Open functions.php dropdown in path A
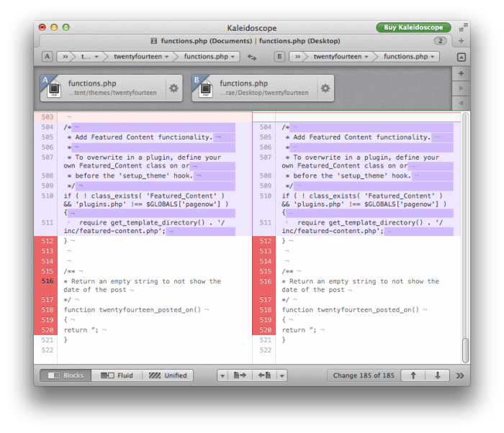 point(210,57)
